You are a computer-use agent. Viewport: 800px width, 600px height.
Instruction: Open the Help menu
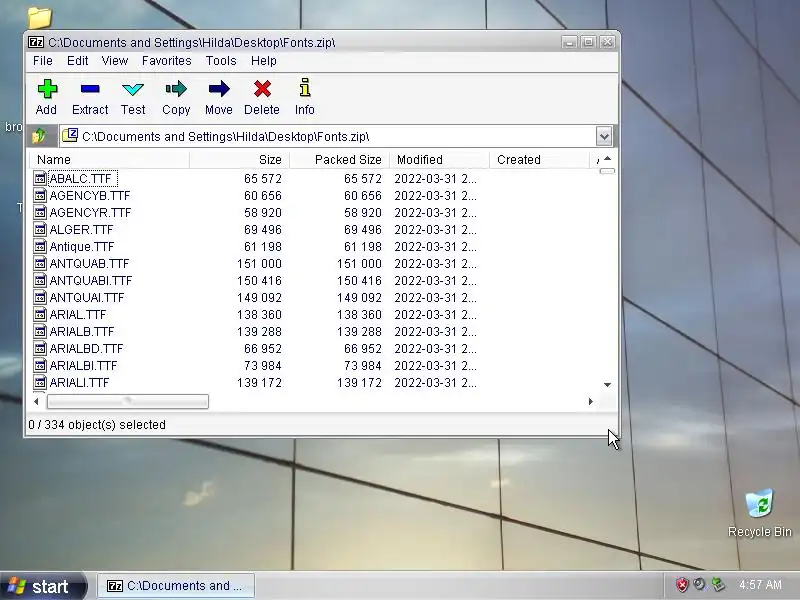pyautogui.click(x=264, y=61)
